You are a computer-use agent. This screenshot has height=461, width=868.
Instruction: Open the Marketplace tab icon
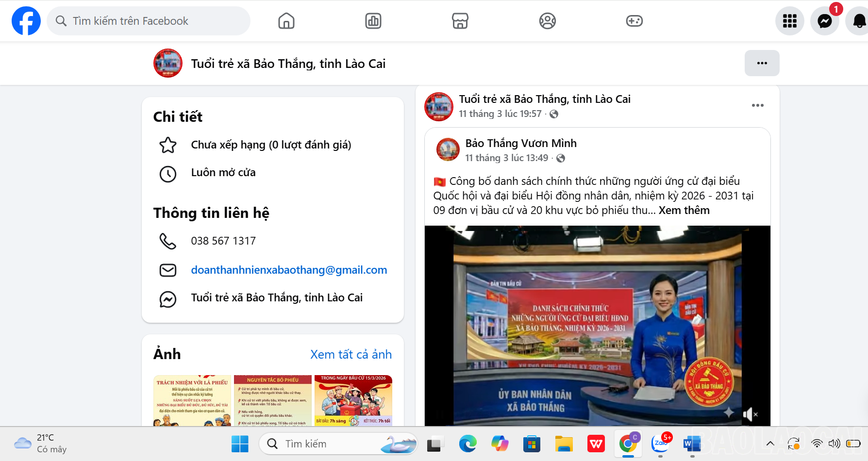(x=460, y=21)
